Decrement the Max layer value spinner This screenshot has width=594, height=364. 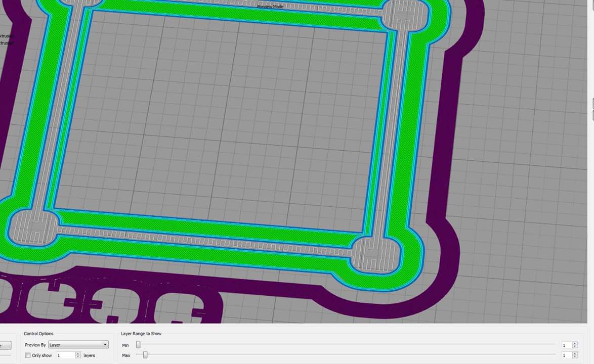(x=575, y=357)
